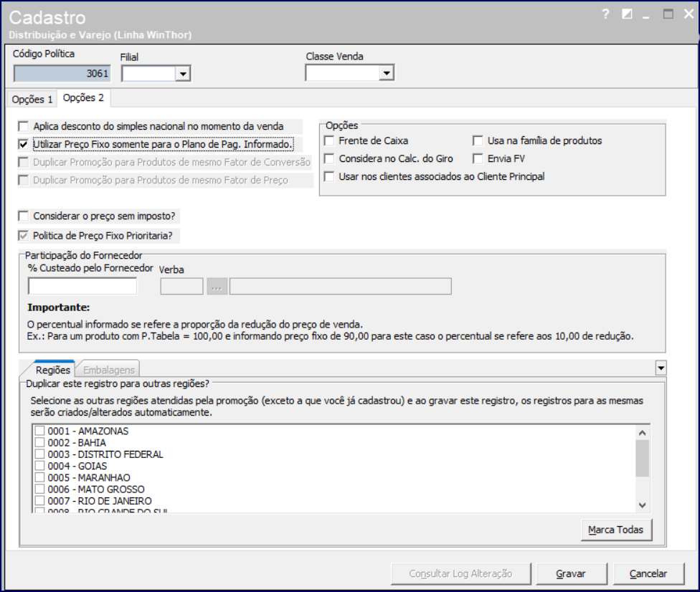Select region 0001 - AMAZONAS checkbox

click(39, 431)
